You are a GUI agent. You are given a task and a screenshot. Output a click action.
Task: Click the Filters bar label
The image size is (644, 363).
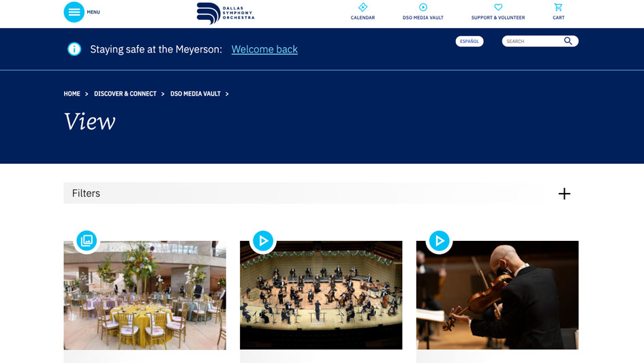click(x=86, y=193)
